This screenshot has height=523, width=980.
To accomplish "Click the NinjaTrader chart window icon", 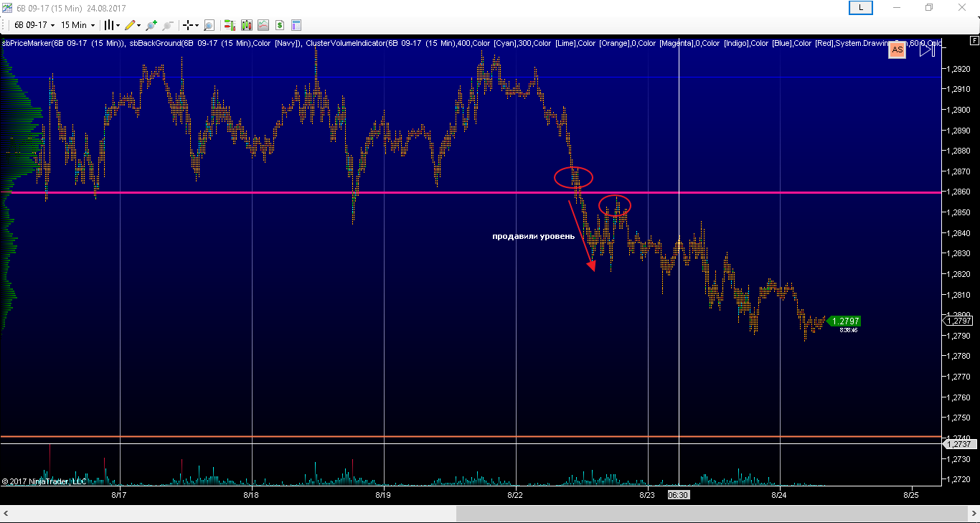I will [6, 7].
